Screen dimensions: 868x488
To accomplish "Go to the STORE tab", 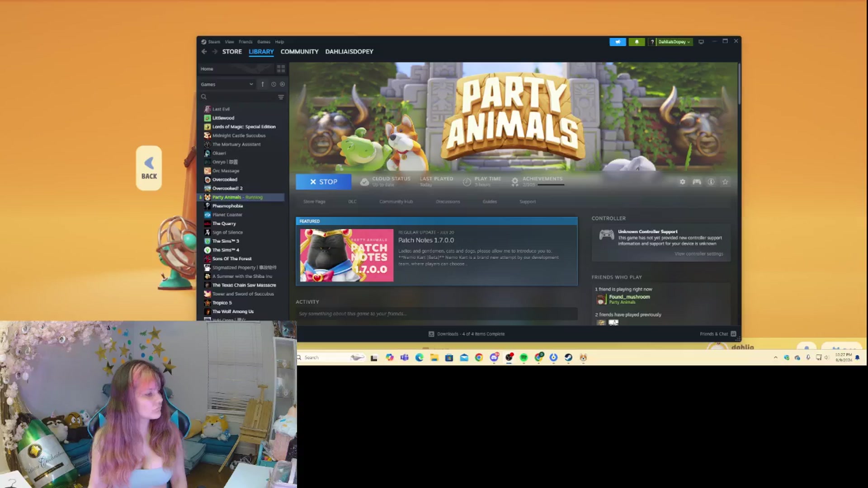I will click(232, 52).
